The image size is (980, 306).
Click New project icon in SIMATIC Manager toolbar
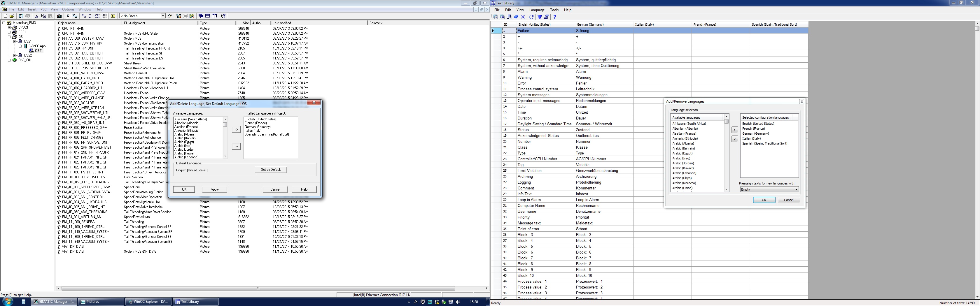5,16
